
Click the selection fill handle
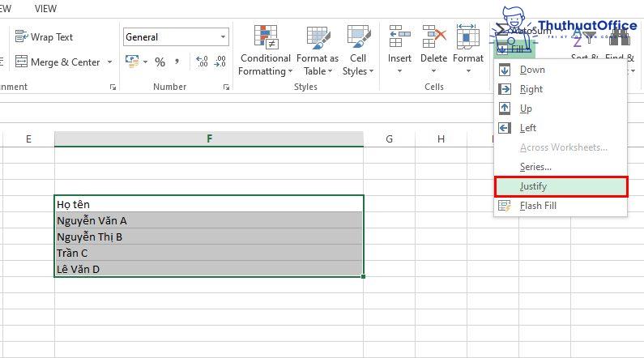pyautogui.click(x=363, y=277)
